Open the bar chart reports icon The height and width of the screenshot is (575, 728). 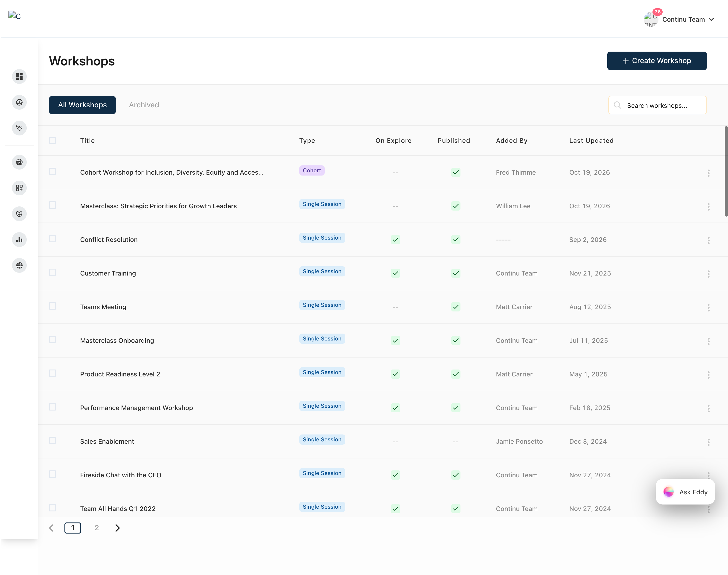click(19, 240)
